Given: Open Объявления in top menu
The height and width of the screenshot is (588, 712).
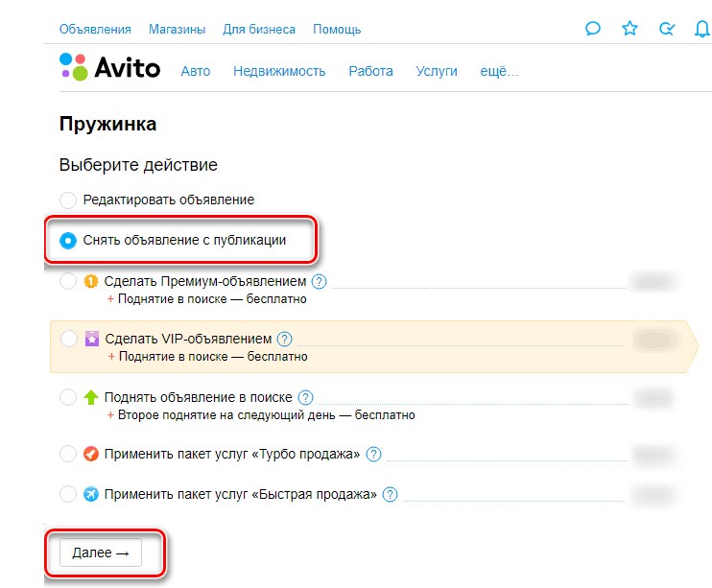Looking at the screenshot, I should coord(95,30).
